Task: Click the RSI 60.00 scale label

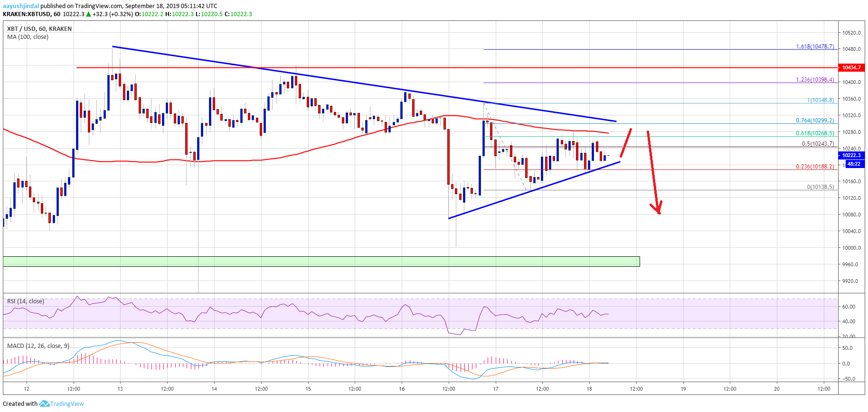Action: pos(849,307)
